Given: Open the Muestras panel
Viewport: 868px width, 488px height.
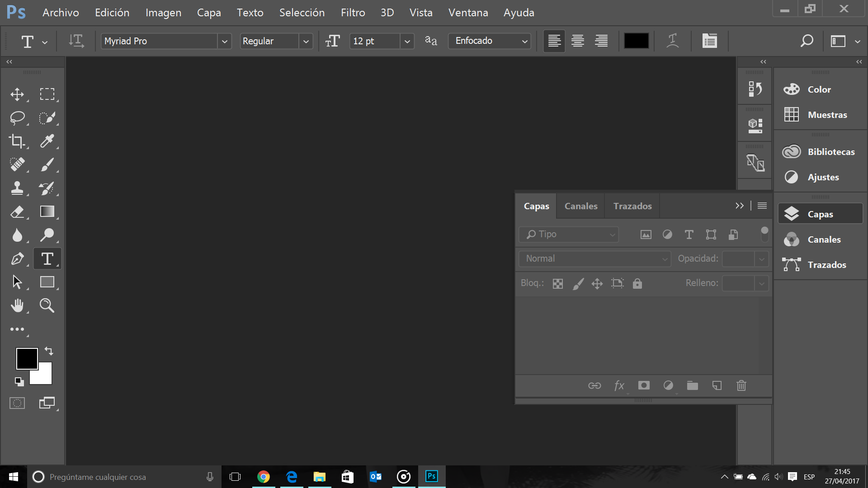Looking at the screenshot, I should coord(820,115).
